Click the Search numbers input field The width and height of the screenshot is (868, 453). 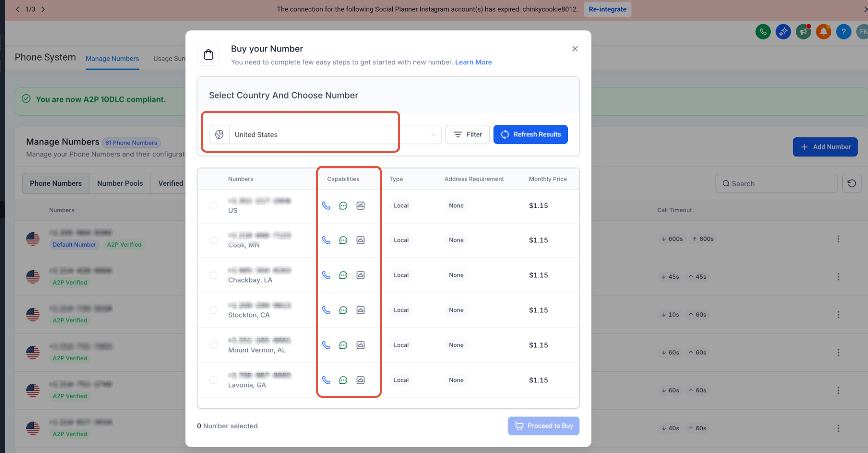coord(776,183)
